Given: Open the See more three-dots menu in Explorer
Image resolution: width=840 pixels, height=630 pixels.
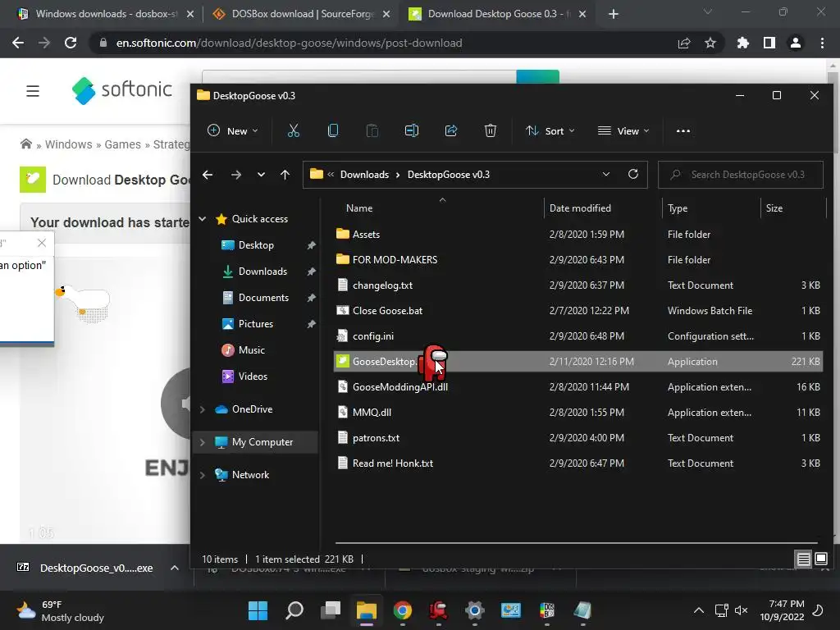Looking at the screenshot, I should [x=683, y=130].
